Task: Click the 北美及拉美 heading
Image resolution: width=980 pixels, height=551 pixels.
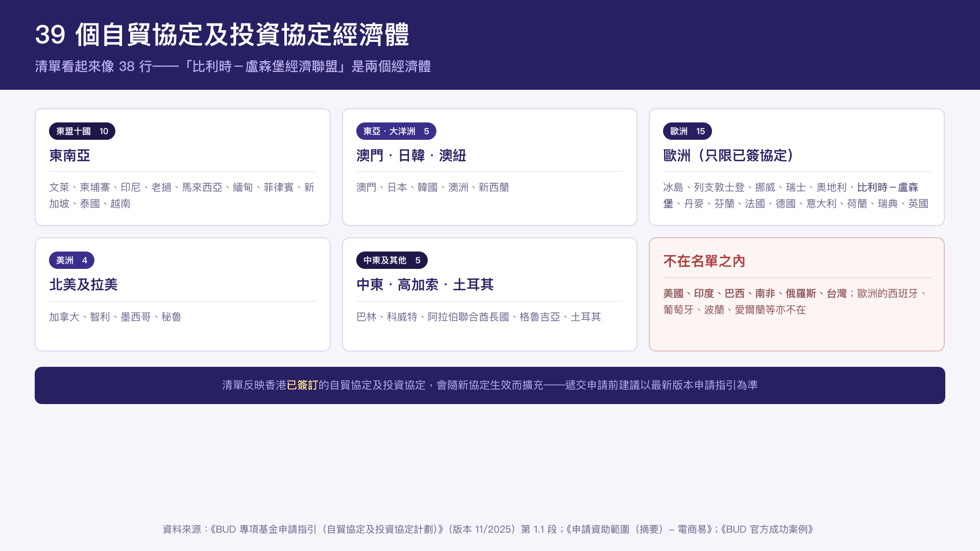Action: pyautogui.click(x=83, y=285)
